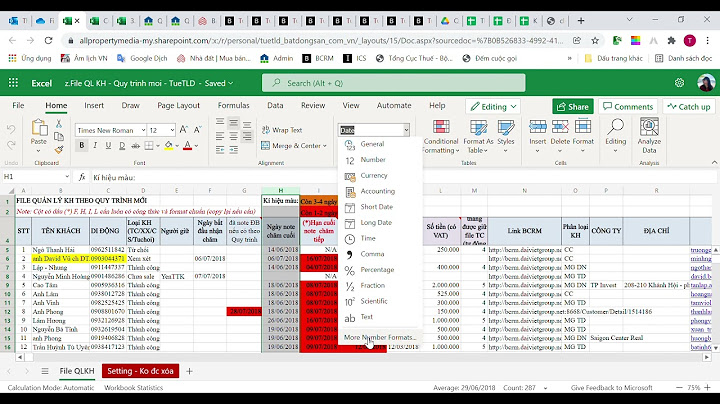This screenshot has height=404, width=720.
Task: Open Analyze Data tool
Action: point(649,136)
